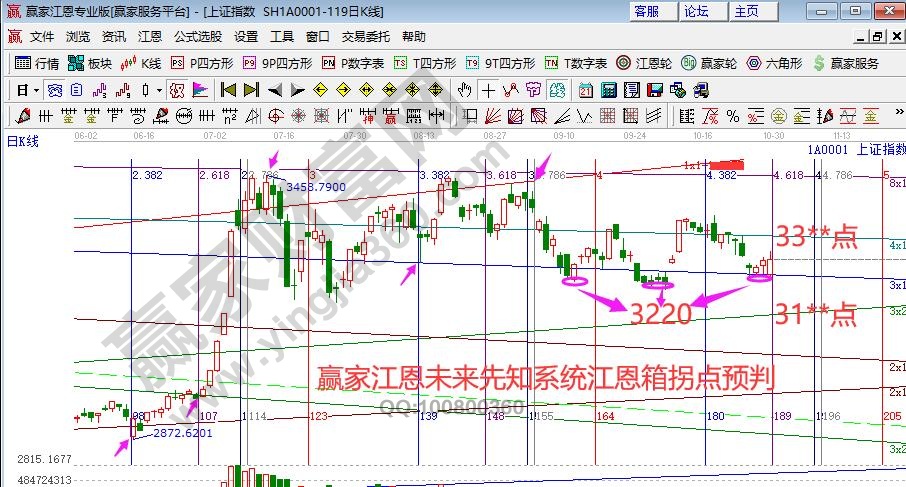This screenshot has height=487, width=906.
Task: Toggle the hand pan tool
Action: tap(465, 89)
